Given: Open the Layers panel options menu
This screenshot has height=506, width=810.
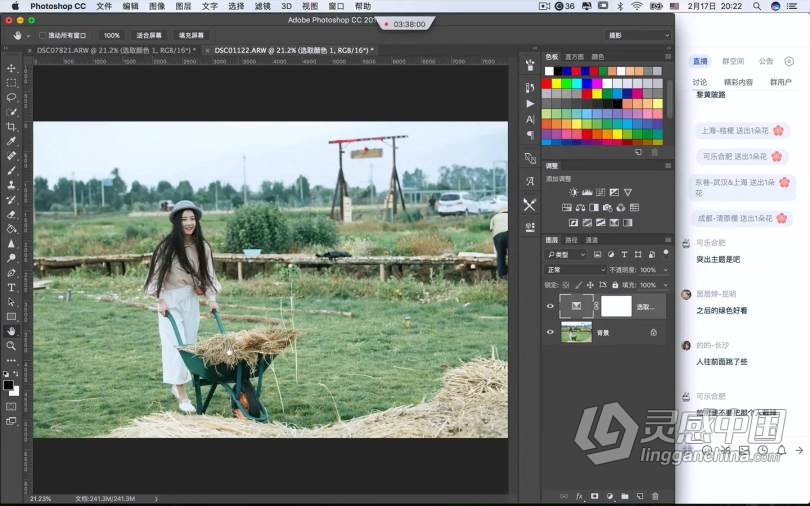Looking at the screenshot, I should (x=668, y=240).
